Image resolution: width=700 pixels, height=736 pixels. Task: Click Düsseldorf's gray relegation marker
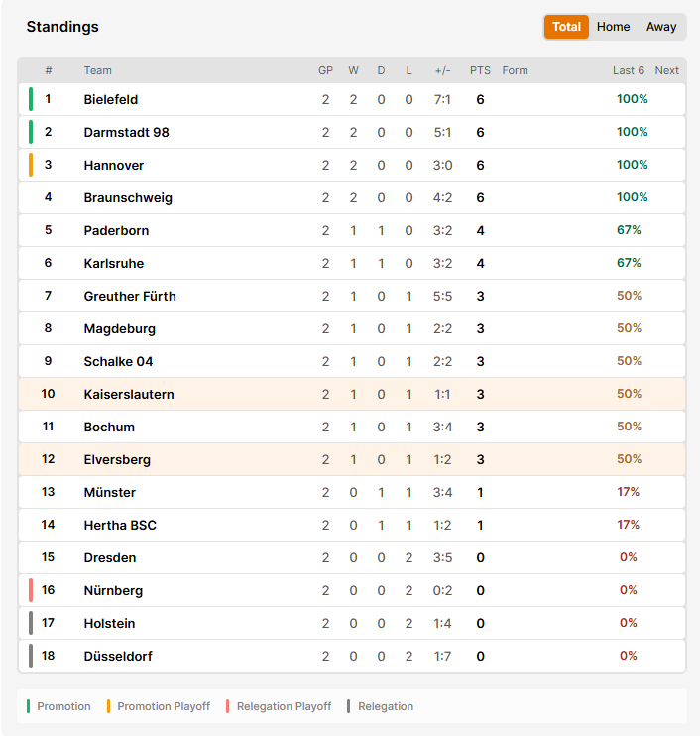tap(31, 656)
